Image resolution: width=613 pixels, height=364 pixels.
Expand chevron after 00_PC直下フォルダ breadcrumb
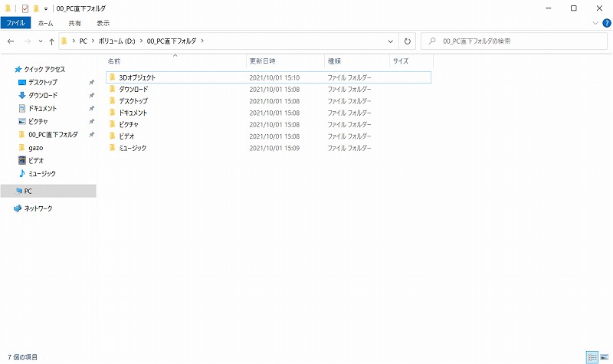click(202, 41)
